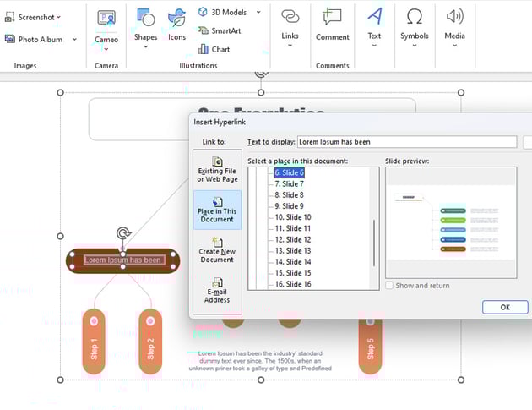The height and width of the screenshot is (410, 532).
Task: Expand the Photo Album dropdown arrow
Action: (x=74, y=40)
